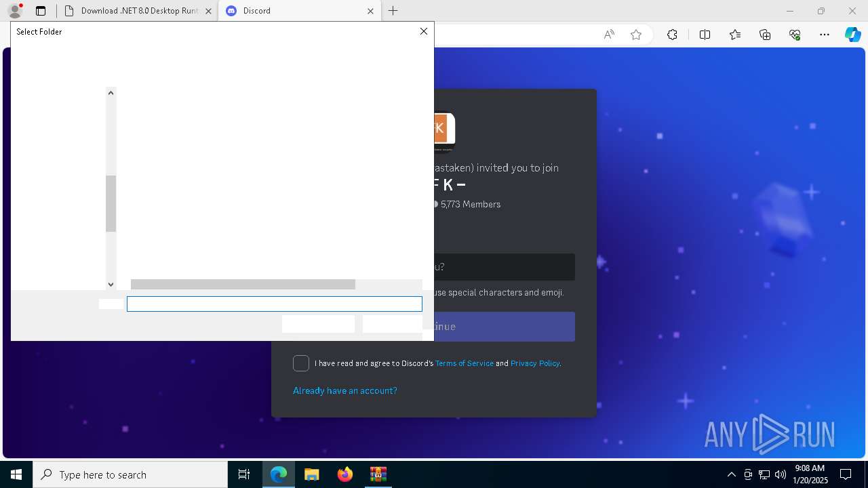
Task: Restore down the Edge browser window
Action: [x=821, y=11]
